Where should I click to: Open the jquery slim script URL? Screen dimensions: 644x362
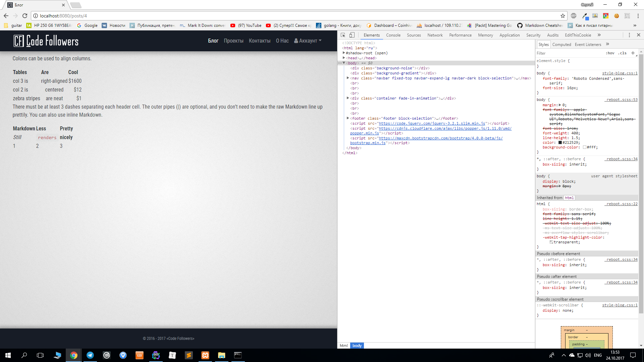[432, 123]
